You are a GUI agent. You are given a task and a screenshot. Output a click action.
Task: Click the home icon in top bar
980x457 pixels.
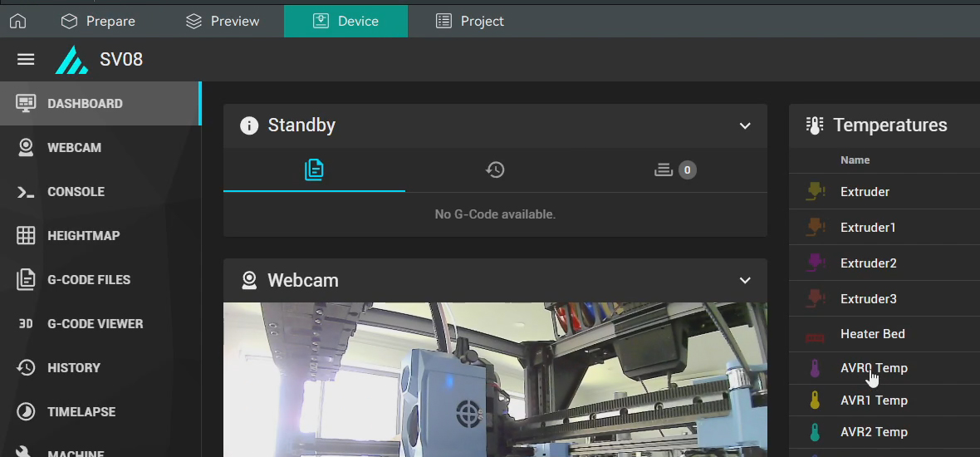click(17, 22)
